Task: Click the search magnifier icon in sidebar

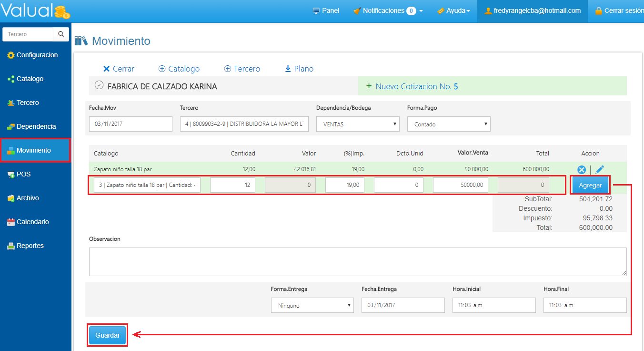Action: point(61,34)
